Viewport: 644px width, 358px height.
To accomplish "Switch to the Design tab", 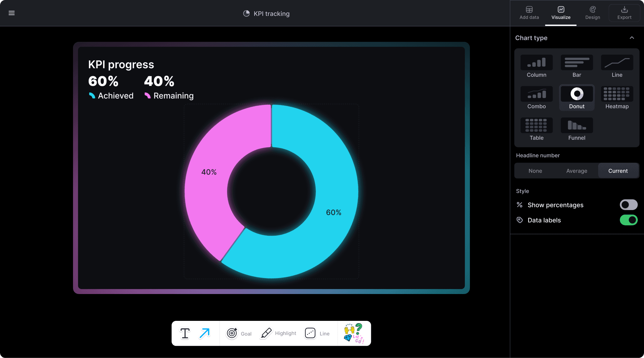I will [x=593, y=13].
